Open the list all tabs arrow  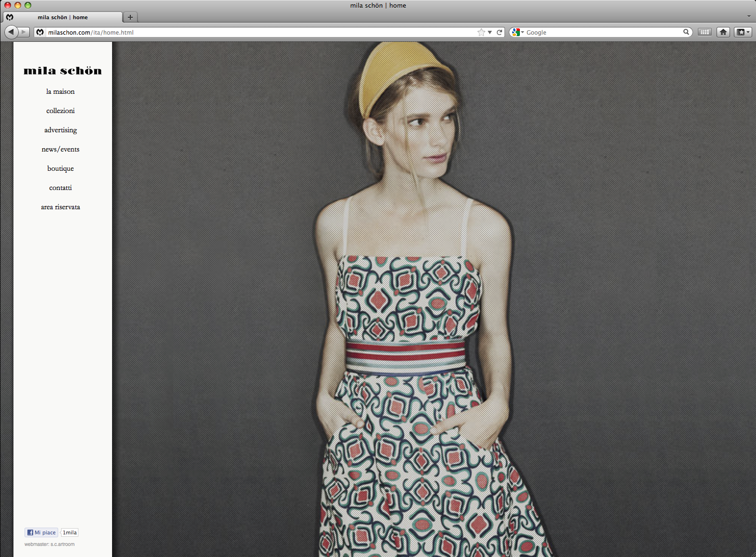pos(749,16)
